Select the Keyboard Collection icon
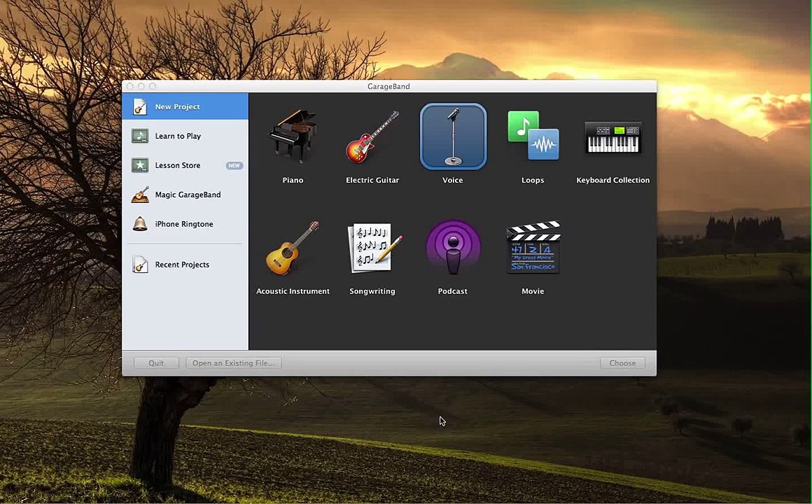 (613, 137)
